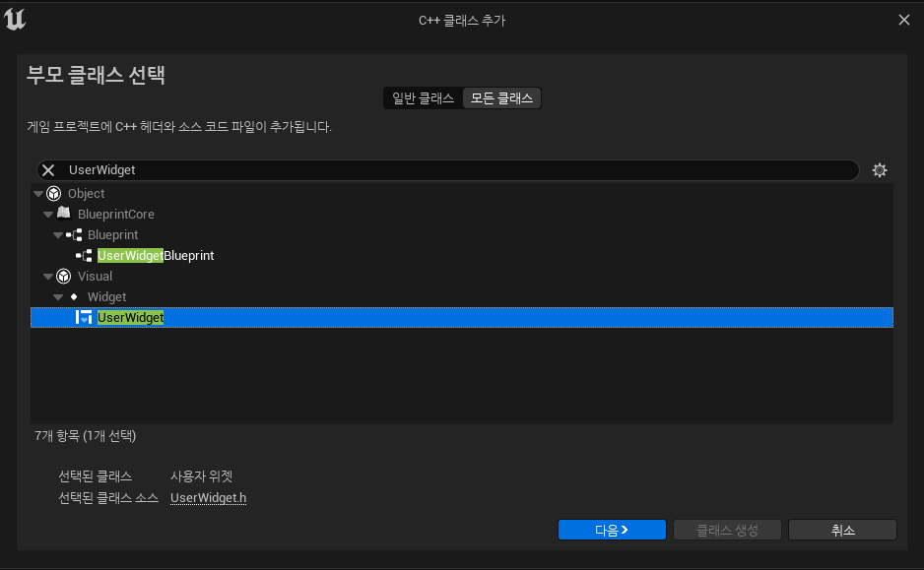Click the UserWidget row icon
Screen dimensions: 924x570
click(x=84, y=317)
